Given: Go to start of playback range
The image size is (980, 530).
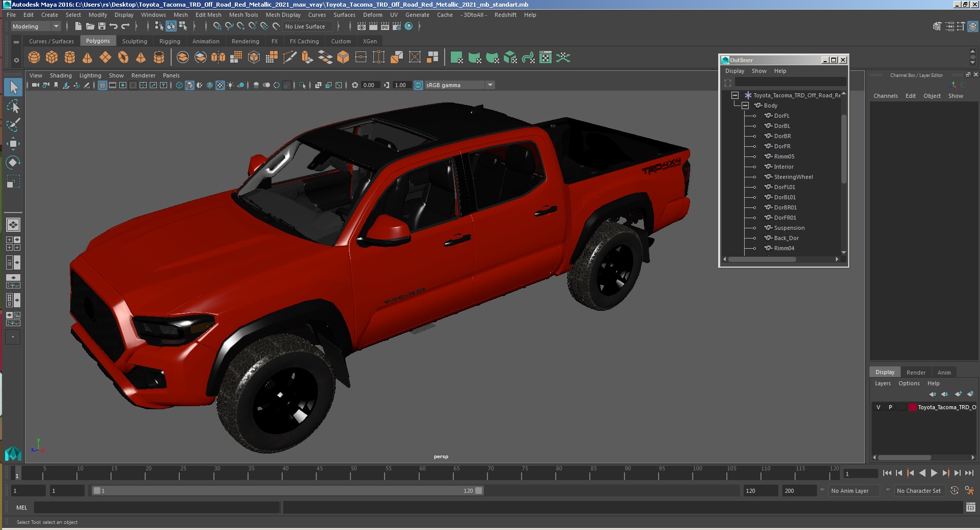Looking at the screenshot, I should [x=887, y=473].
